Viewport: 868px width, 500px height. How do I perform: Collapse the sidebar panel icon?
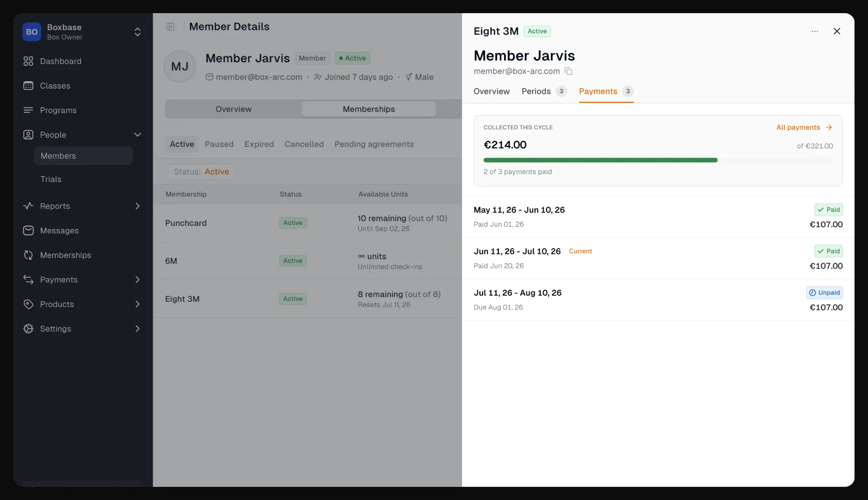coord(171,27)
